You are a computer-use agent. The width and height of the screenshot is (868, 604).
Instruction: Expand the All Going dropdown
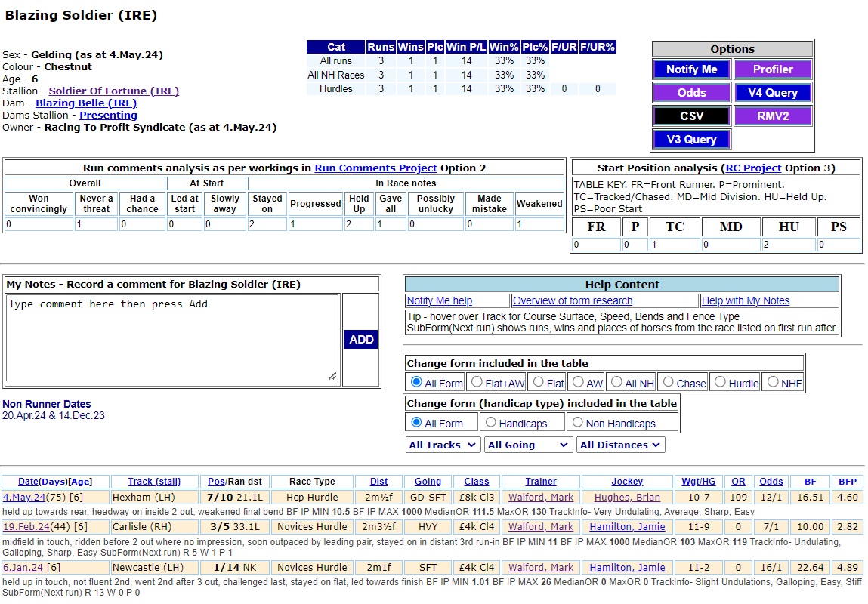coord(527,445)
